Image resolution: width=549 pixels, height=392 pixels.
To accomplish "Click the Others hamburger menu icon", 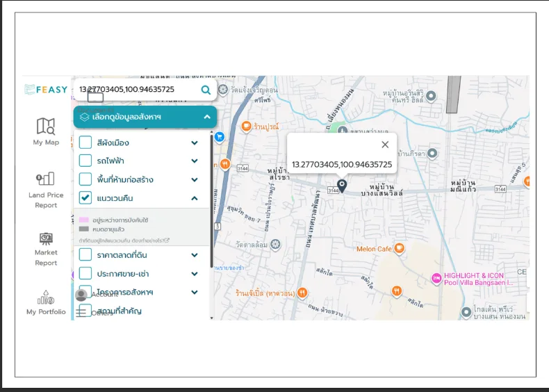I will 81,312.
